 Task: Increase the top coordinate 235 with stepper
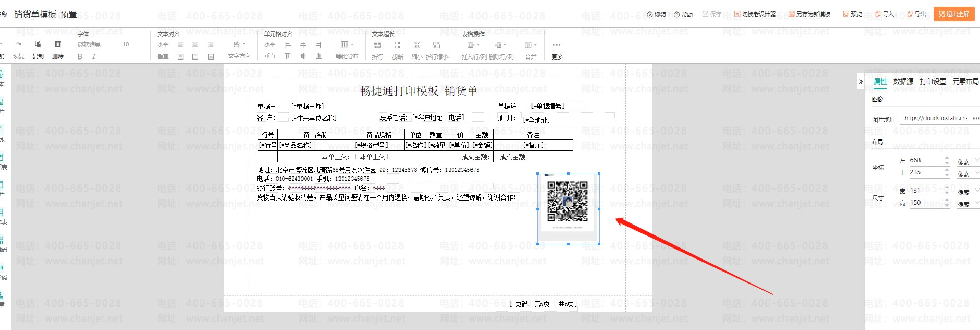point(947,170)
